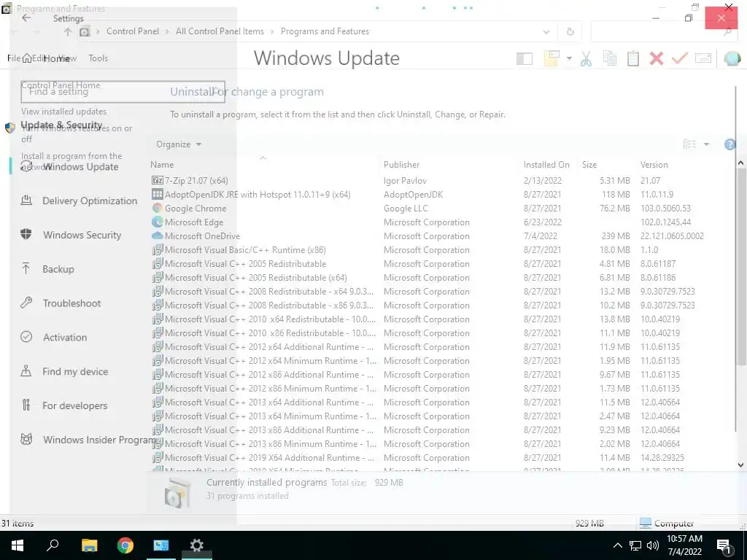Click the Windows Security shield icon
Image resolution: width=747 pixels, height=560 pixels.
point(26,234)
